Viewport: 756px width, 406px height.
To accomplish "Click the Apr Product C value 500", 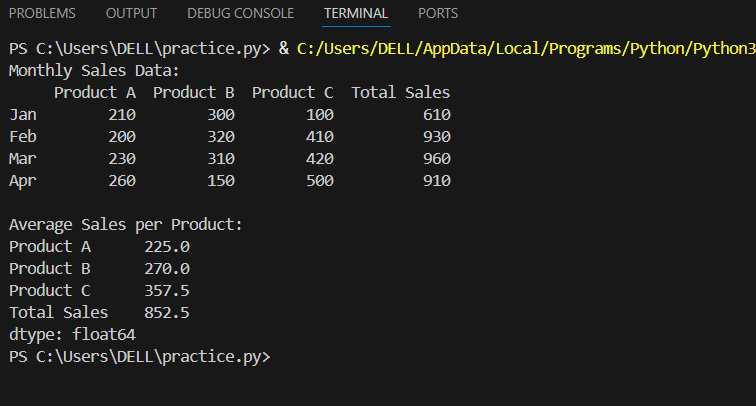I will 320,181.
